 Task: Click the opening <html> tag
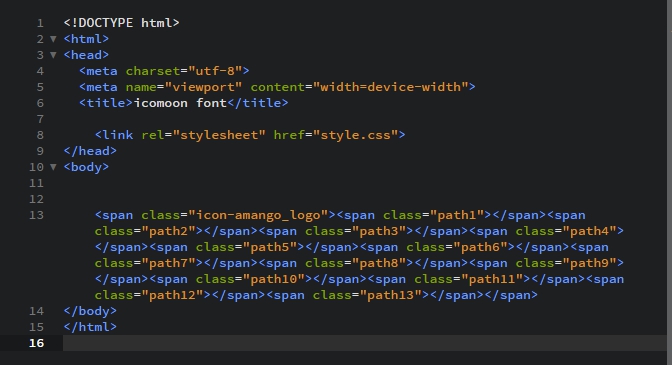(87, 39)
